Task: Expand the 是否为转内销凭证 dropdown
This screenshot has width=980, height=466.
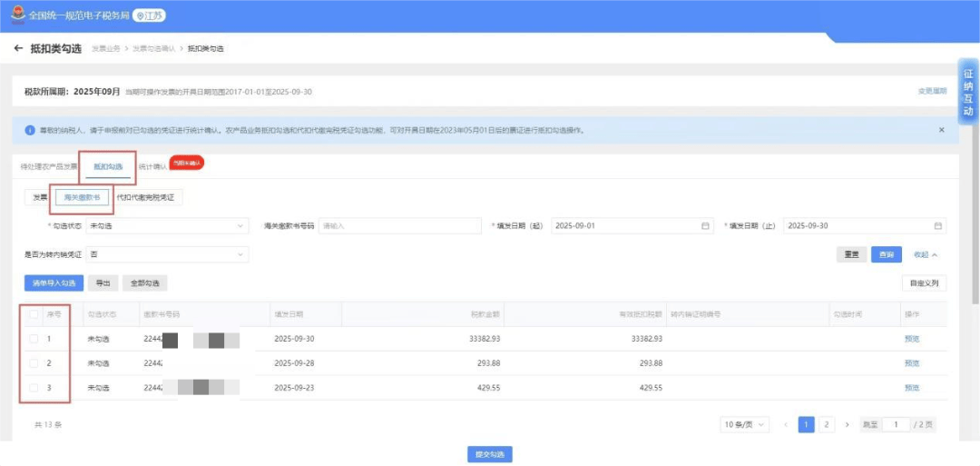Action: tap(167, 254)
